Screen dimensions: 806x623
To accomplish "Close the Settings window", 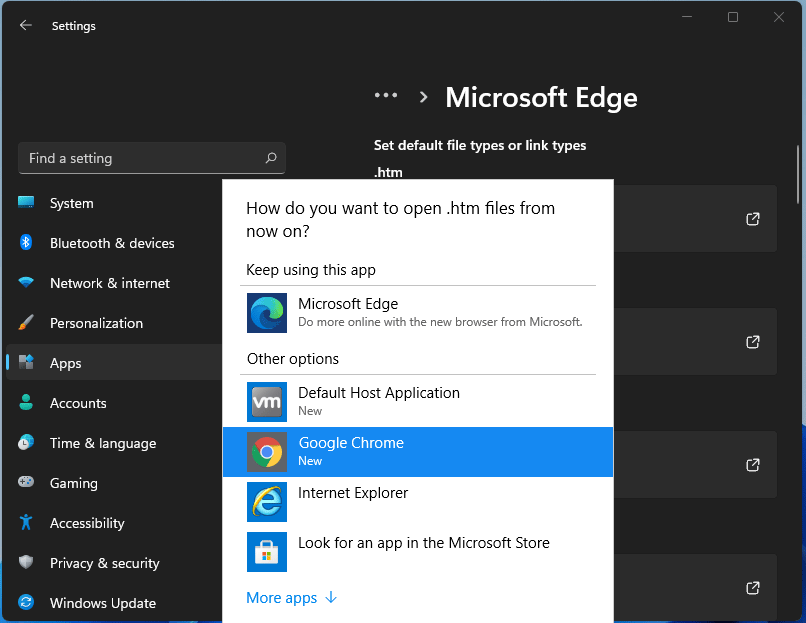I will [x=779, y=17].
